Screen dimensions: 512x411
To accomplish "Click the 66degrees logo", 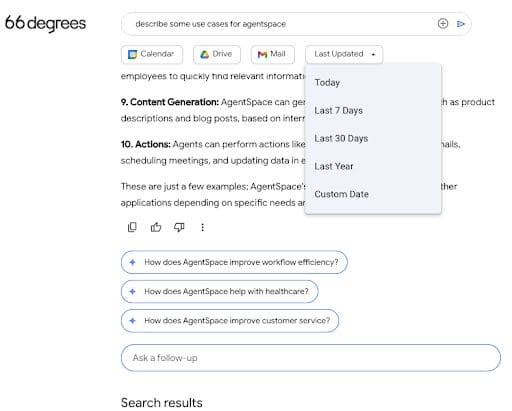I will click(x=46, y=23).
